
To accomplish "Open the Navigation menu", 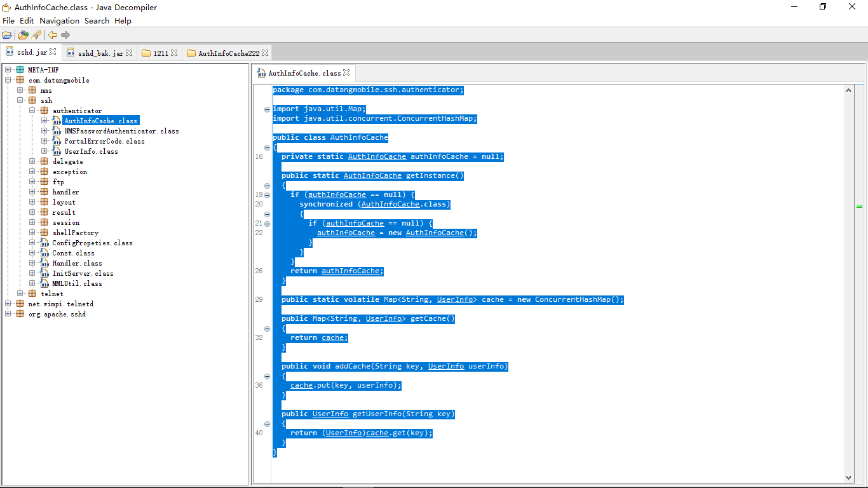I will tap(60, 20).
